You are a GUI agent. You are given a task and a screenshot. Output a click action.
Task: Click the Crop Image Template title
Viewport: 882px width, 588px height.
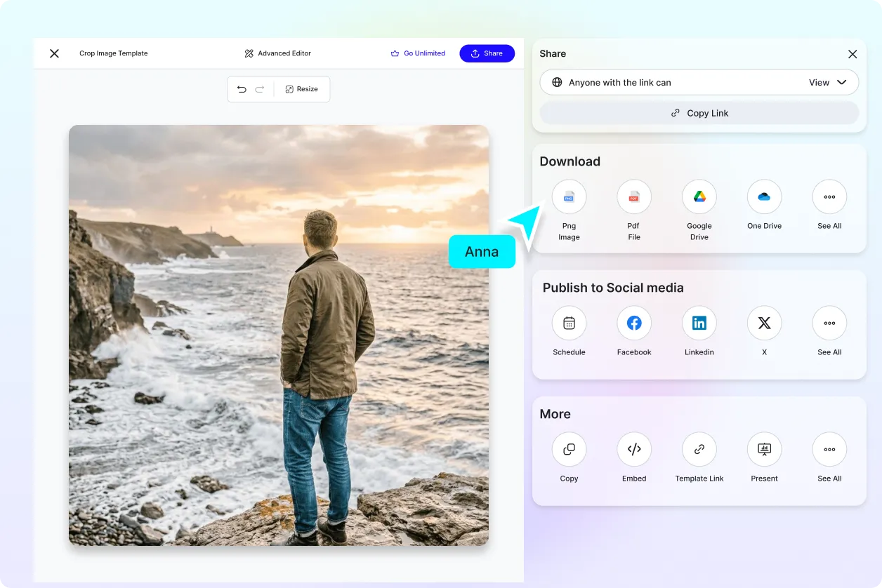(x=114, y=53)
